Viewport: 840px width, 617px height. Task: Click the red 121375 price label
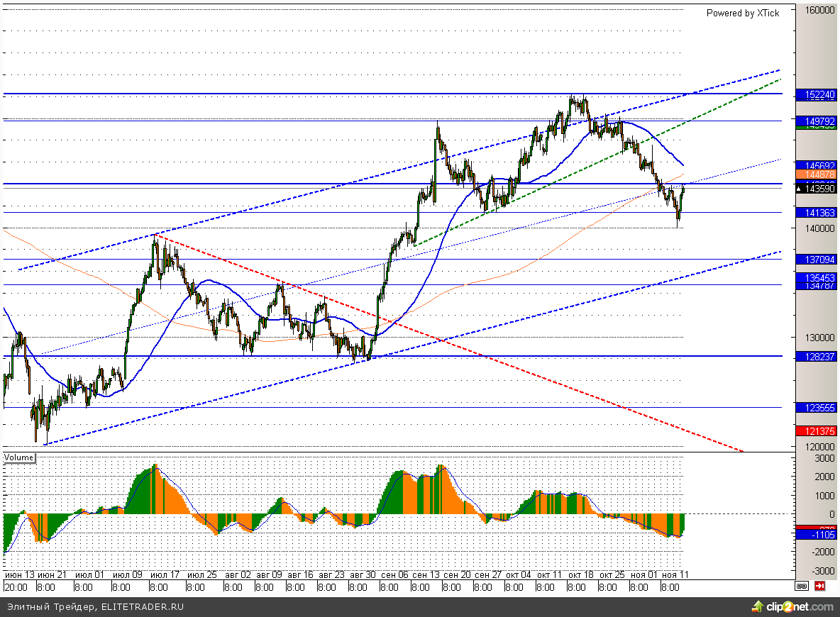point(816,430)
